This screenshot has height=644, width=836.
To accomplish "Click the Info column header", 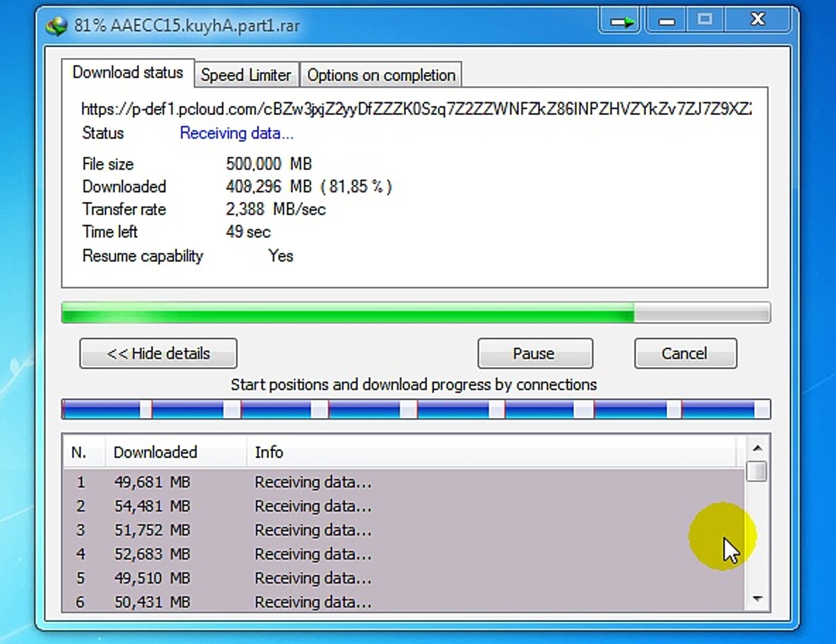I will pos(492,453).
